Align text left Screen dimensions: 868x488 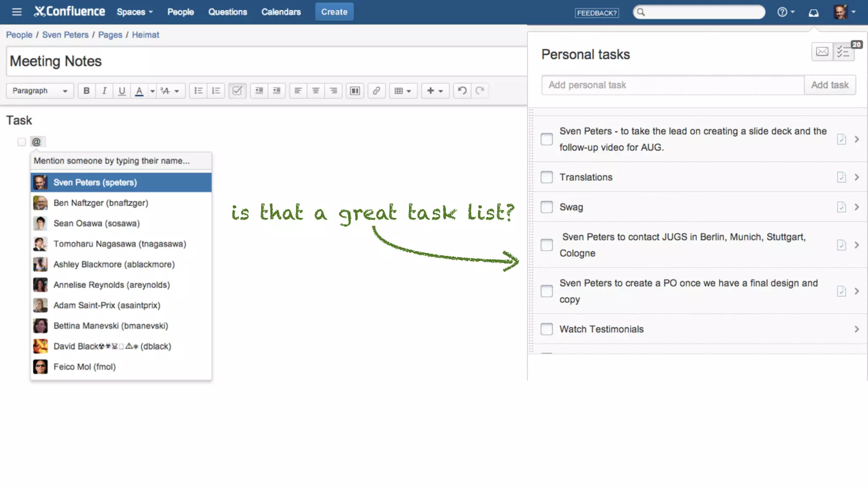[298, 91]
